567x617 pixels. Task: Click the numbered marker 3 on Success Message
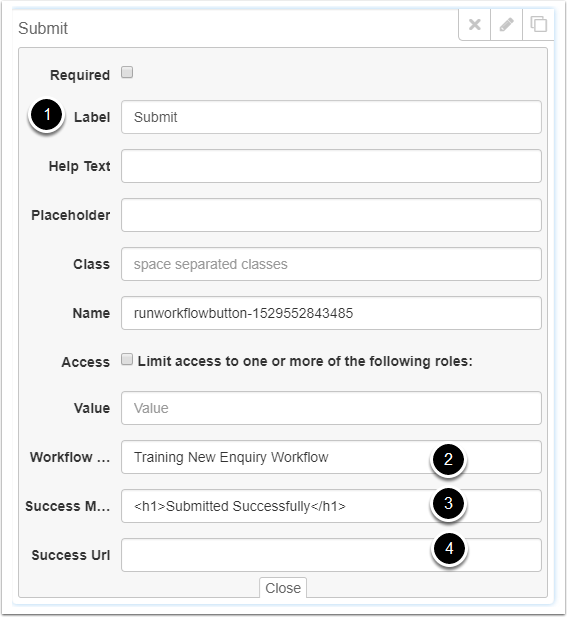448,504
